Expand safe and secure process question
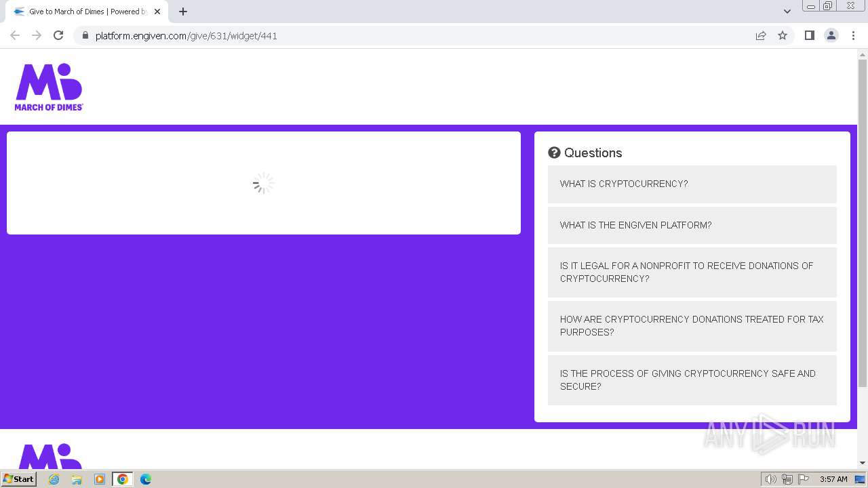Screen dimensions: 868x488 (x=692, y=380)
